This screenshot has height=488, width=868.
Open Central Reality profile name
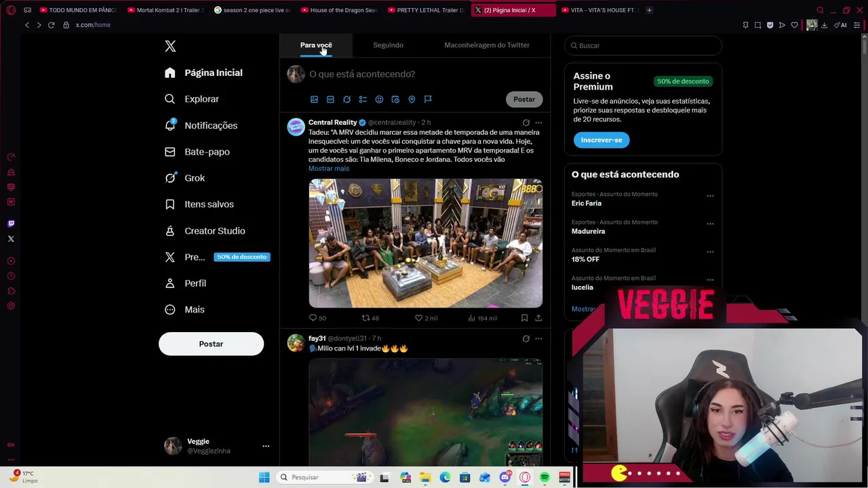pos(332,123)
